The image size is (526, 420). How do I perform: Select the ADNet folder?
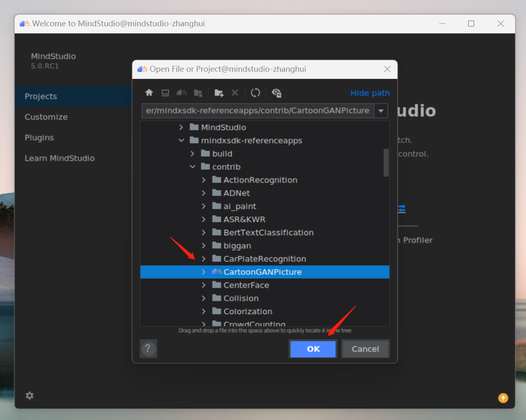coord(265,193)
